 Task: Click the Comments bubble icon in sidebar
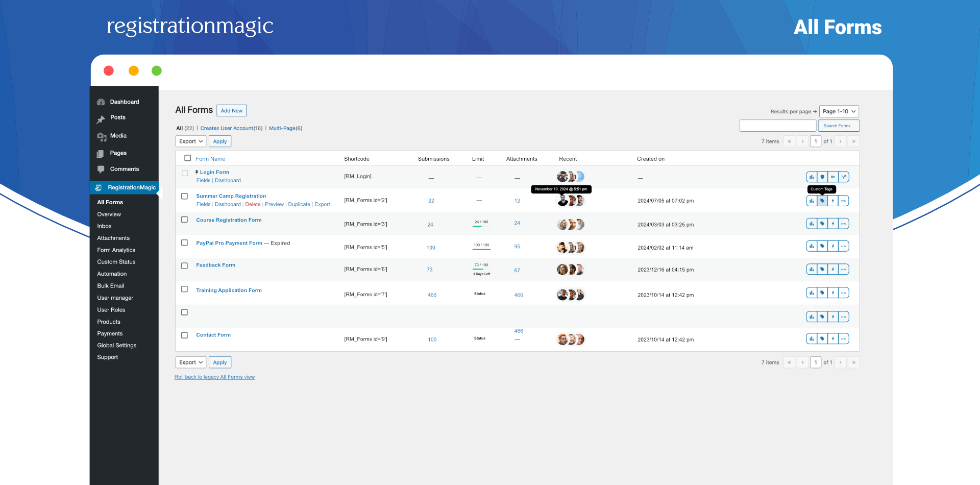101,169
